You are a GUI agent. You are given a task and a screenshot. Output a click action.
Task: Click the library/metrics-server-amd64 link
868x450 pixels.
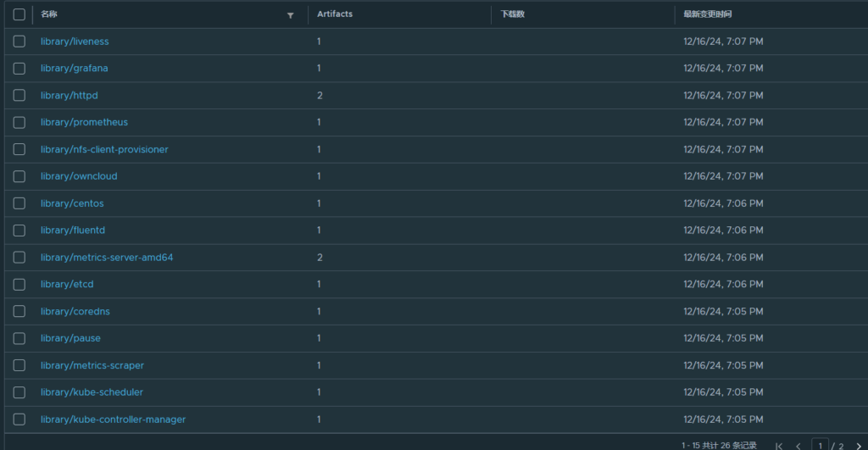coord(107,258)
